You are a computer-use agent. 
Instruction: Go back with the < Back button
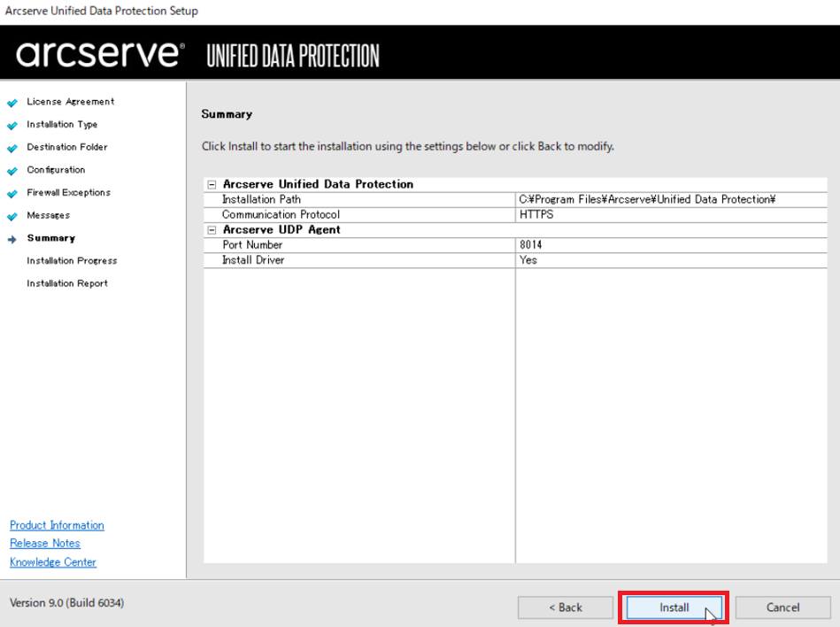coord(566,608)
